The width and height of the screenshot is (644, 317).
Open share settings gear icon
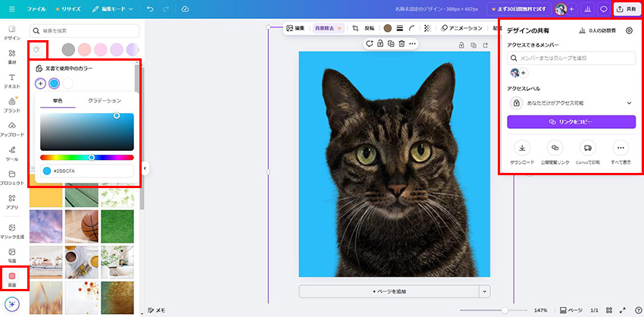(x=629, y=30)
